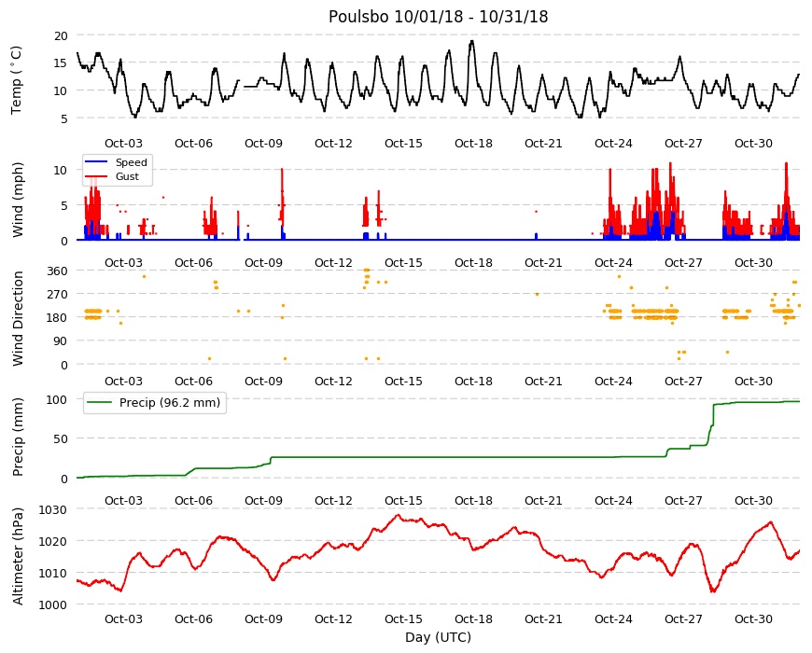Click the 1030 tick on altimeter axis
The image size is (812, 653).
tap(53, 509)
